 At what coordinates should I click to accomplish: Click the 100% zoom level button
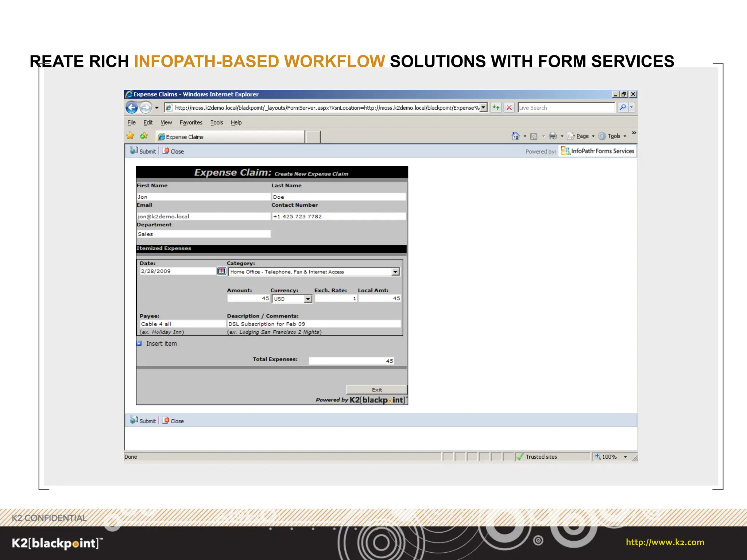tap(607, 457)
